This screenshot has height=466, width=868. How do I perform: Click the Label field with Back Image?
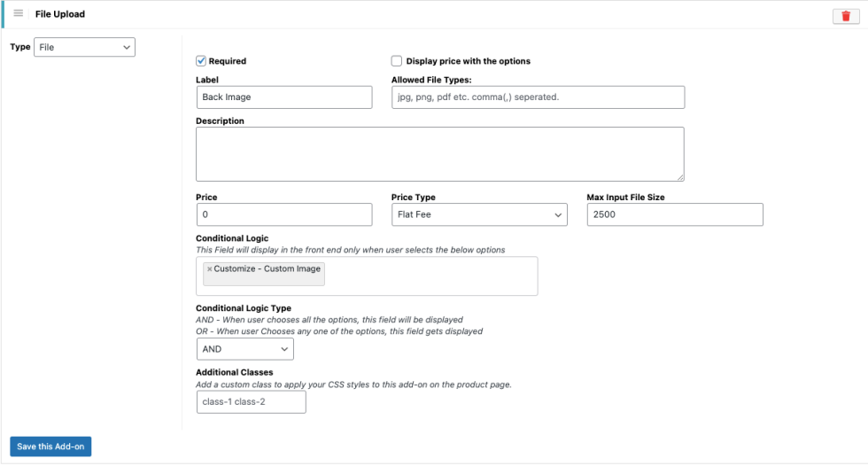point(283,97)
